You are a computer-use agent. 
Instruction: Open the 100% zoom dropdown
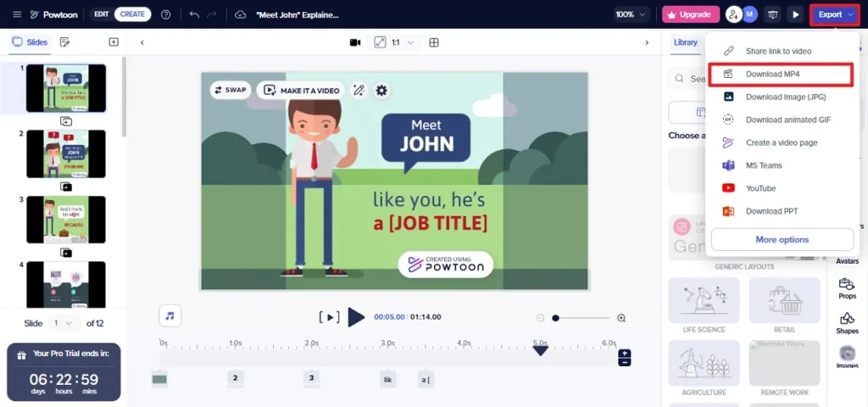[632, 14]
